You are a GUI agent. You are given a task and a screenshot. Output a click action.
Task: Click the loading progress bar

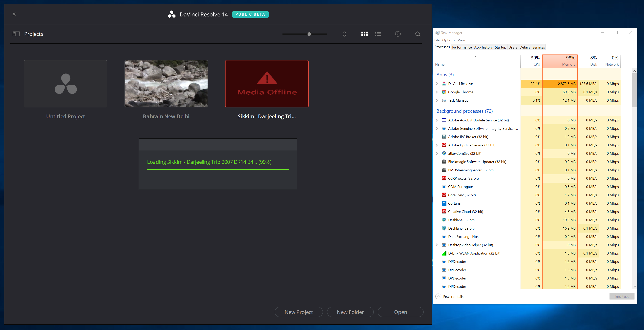coord(218,170)
